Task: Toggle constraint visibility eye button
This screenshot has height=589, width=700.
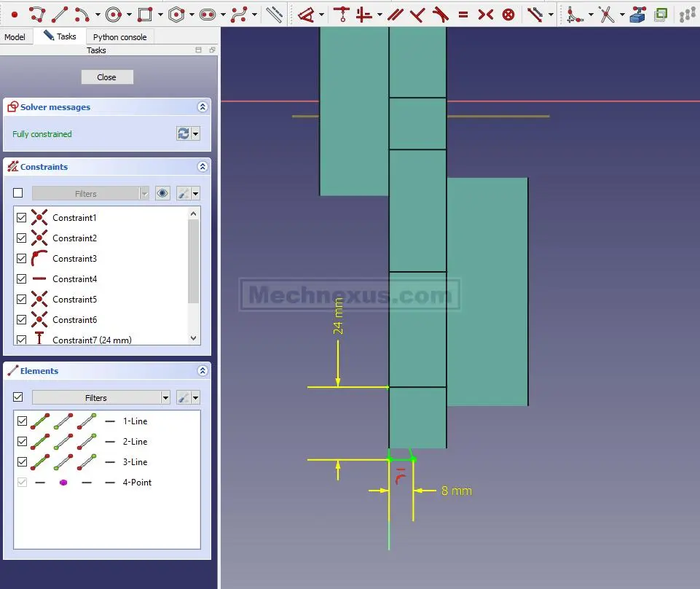Action: coord(162,193)
